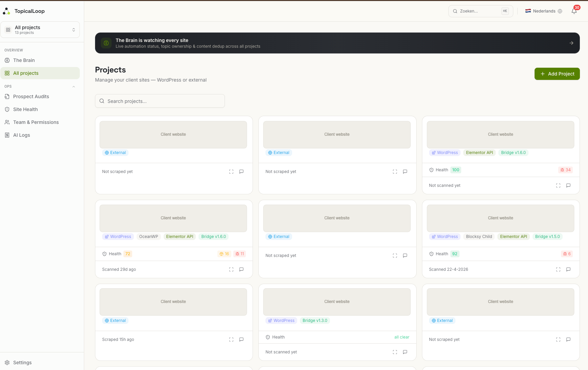
Task: Open comments on the Scraped 15h ago card
Action: coord(241,340)
